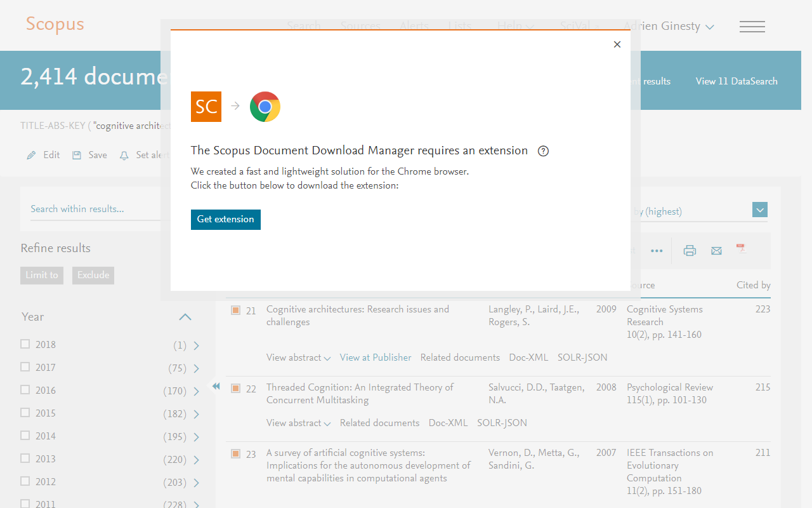
Task: Click the Set alert bell icon
Action: click(x=124, y=154)
